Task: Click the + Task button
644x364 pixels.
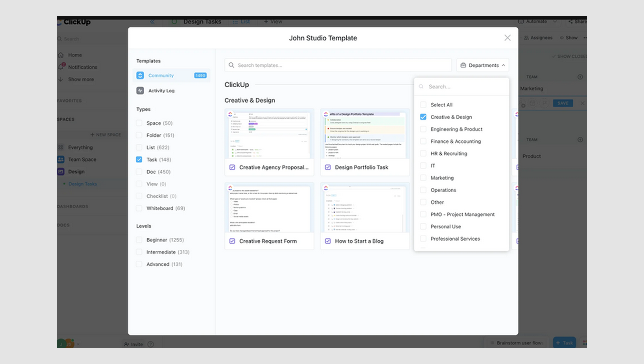Action: (564, 343)
